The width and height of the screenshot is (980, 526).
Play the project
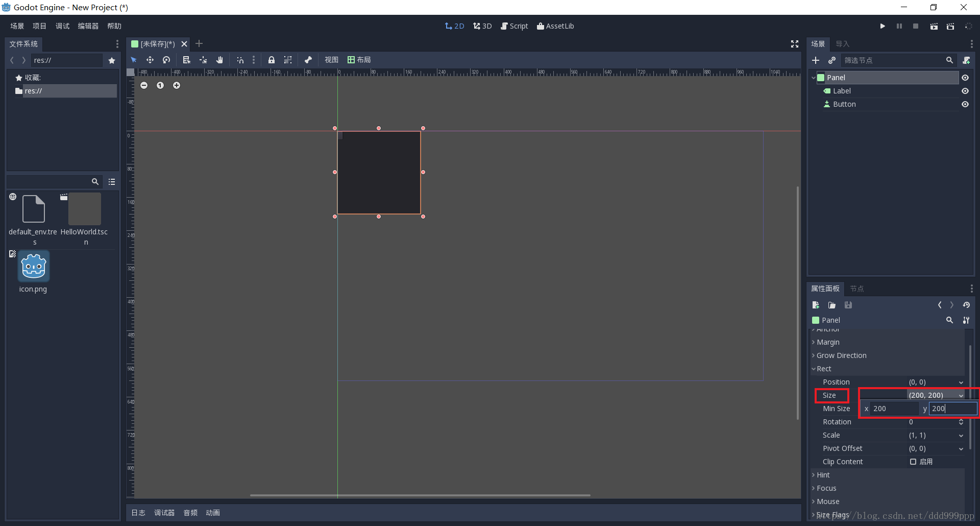(x=883, y=26)
